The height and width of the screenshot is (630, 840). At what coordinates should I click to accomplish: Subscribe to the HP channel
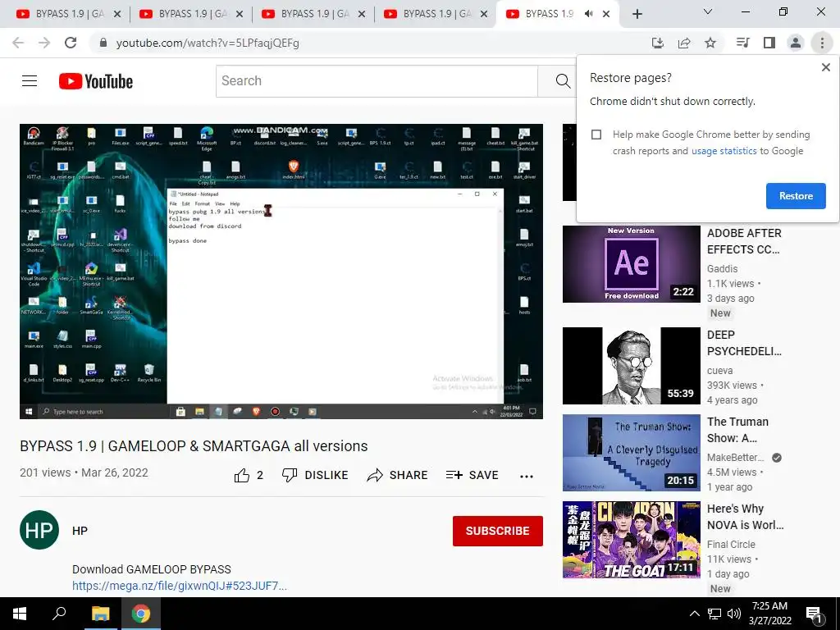click(x=498, y=531)
